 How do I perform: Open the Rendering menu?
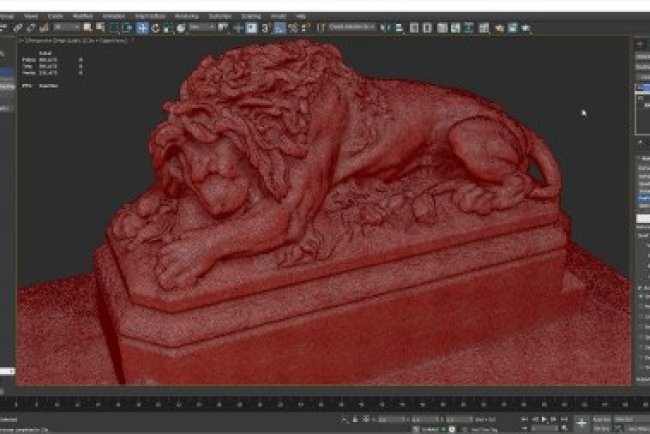(x=187, y=16)
